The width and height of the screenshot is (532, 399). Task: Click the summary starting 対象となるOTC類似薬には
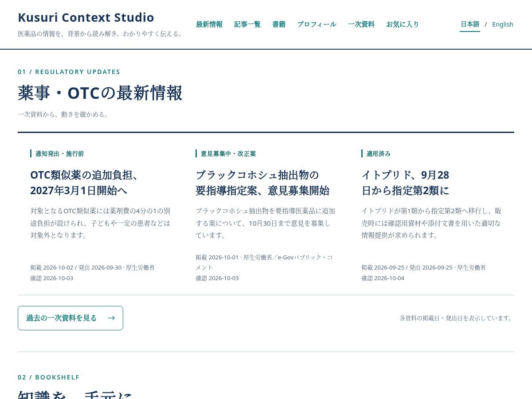(100, 223)
